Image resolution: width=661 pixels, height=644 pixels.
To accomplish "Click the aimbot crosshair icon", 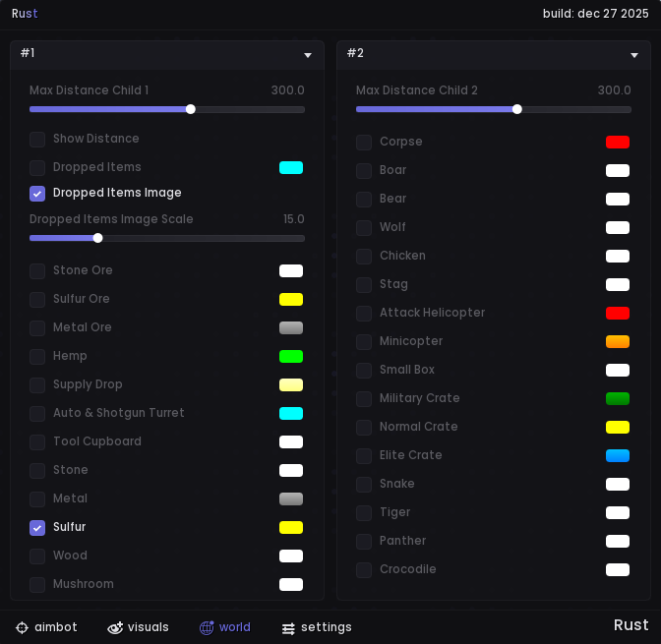I will tap(22, 627).
